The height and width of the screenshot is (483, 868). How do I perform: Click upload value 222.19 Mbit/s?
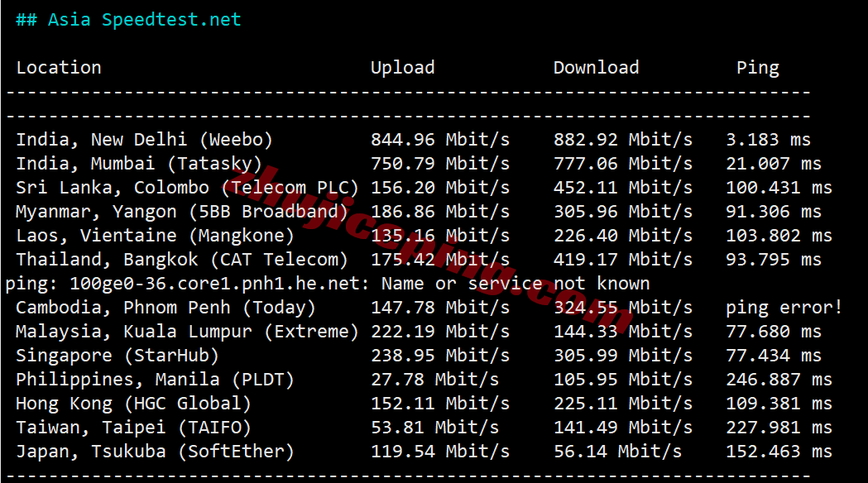coord(440,332)
